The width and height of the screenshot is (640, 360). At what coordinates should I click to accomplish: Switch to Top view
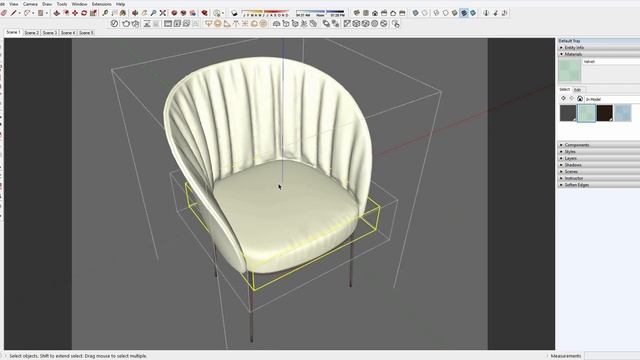366,13
